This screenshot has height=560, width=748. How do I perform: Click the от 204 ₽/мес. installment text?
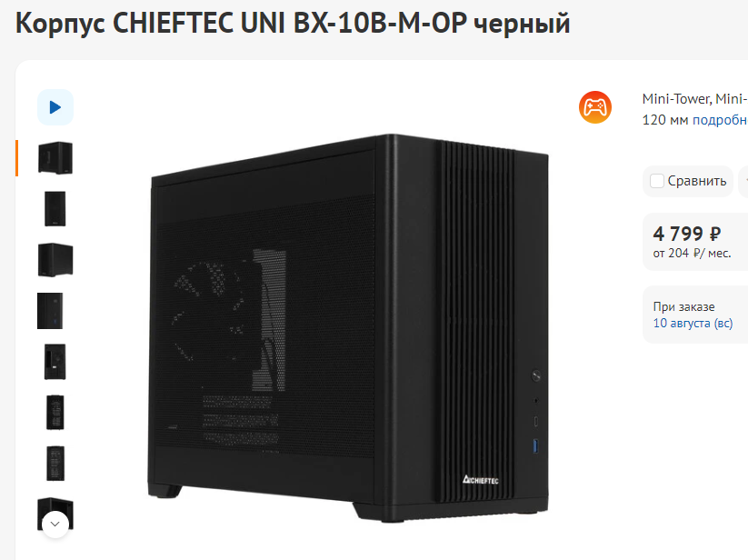692,254
